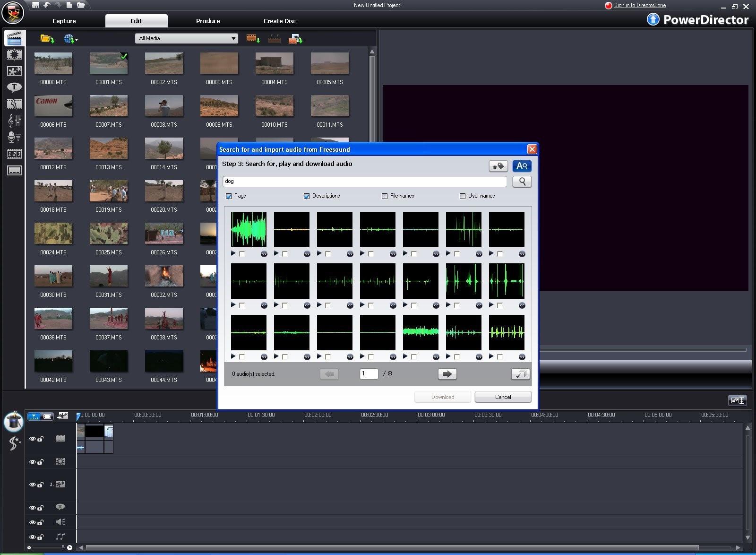Uncheck the Tags checkbox

tap(229, 196)
